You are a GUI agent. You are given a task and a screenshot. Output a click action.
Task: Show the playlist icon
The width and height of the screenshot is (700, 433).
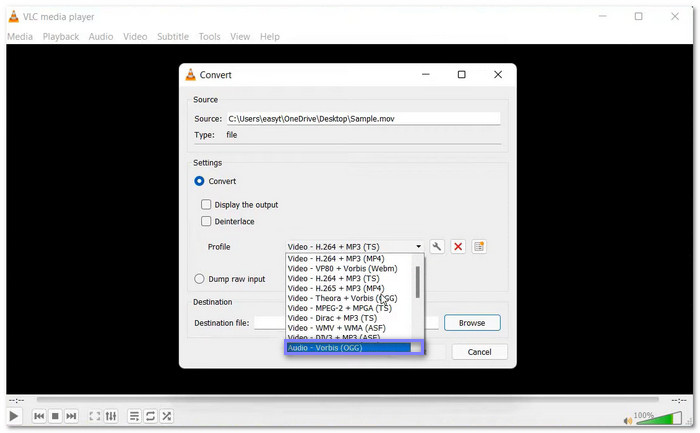point(134,416)
